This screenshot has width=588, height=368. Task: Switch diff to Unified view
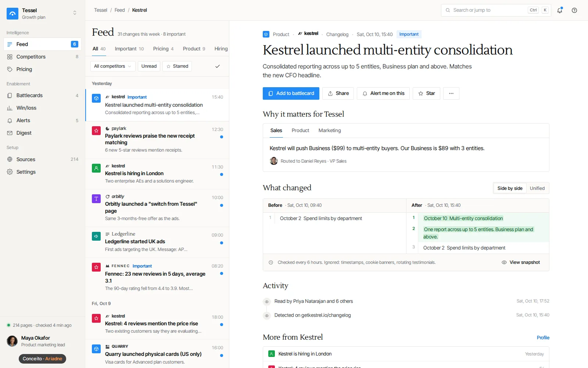click(537, 188)
